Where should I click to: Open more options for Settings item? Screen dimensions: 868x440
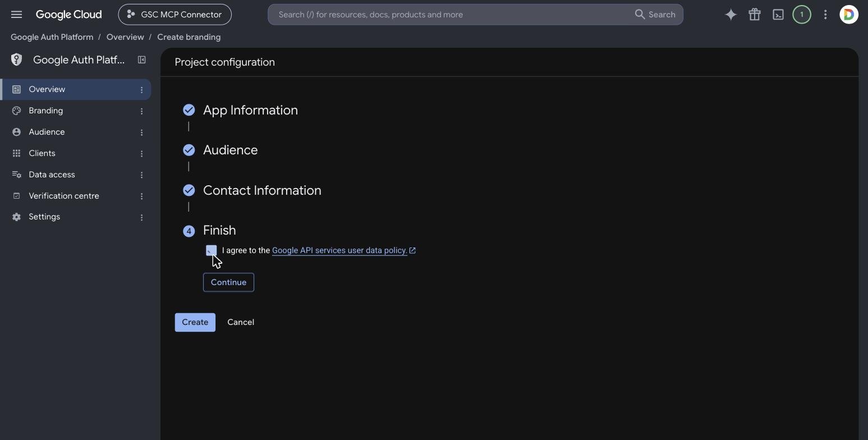pos(141,217)
